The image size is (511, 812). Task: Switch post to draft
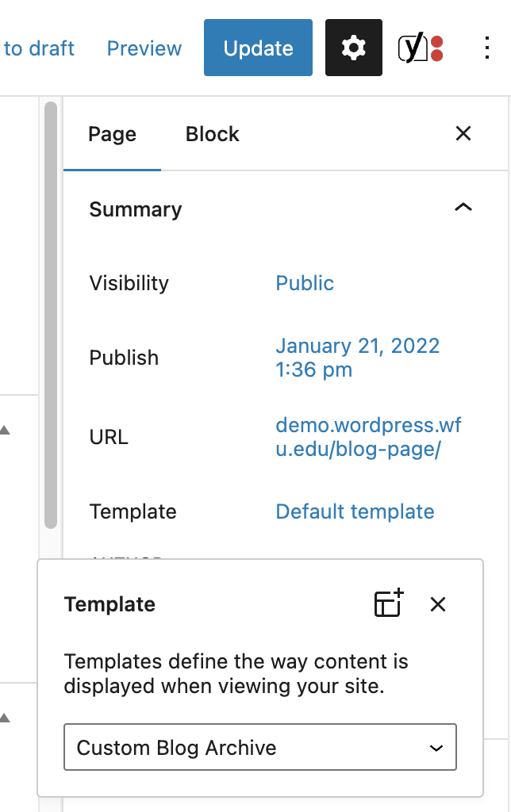pyautogui.click(x=37, y=48)
